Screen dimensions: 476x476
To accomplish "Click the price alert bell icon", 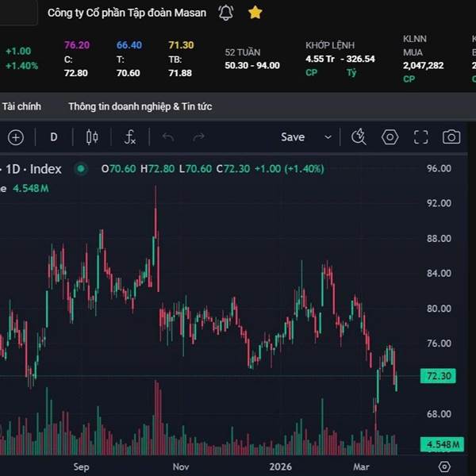I will coord(226,13).
